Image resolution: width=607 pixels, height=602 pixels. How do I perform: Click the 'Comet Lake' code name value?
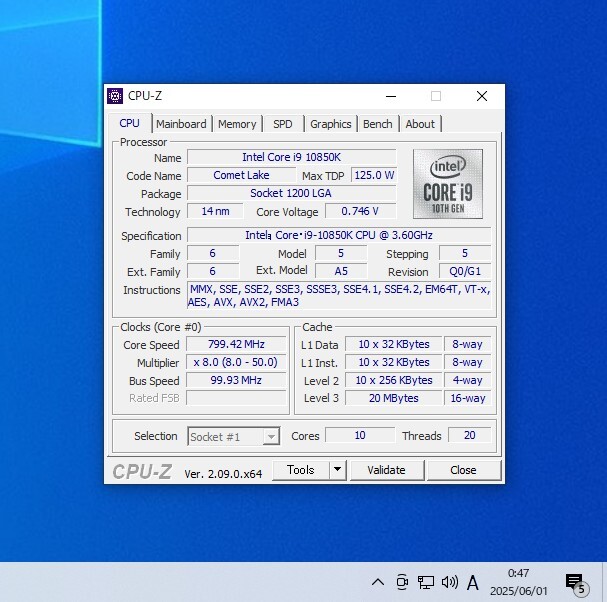241,175
